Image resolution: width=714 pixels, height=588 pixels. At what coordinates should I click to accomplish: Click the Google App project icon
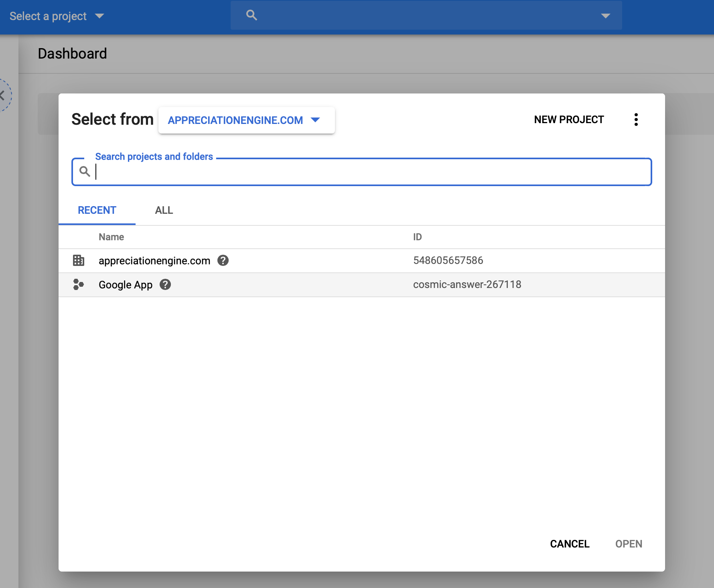(x=79, y=284)
